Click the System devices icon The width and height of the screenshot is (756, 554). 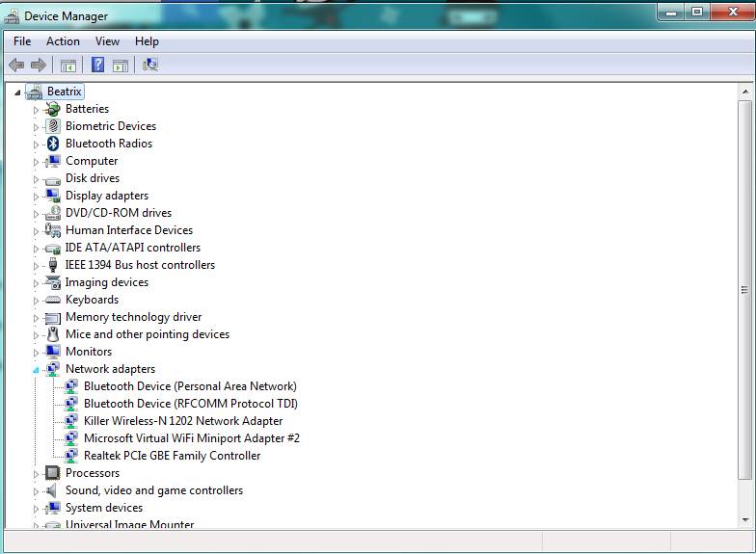52,508
